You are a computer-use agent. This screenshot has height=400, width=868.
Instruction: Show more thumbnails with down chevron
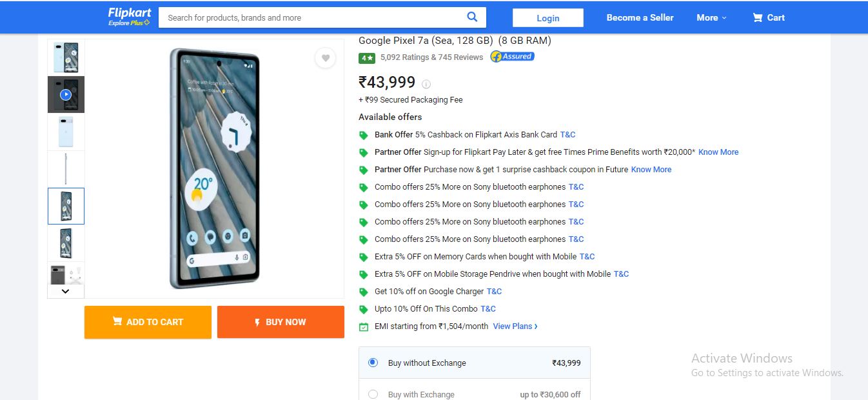65,291
